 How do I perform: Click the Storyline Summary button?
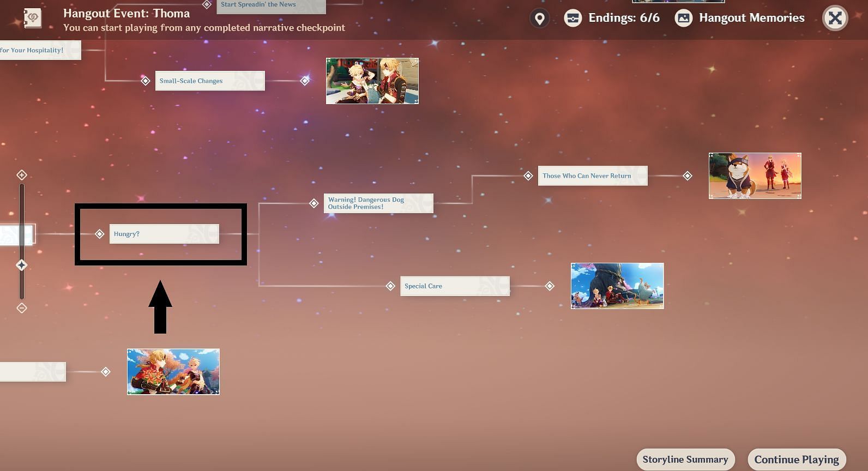tap(685, 460)
